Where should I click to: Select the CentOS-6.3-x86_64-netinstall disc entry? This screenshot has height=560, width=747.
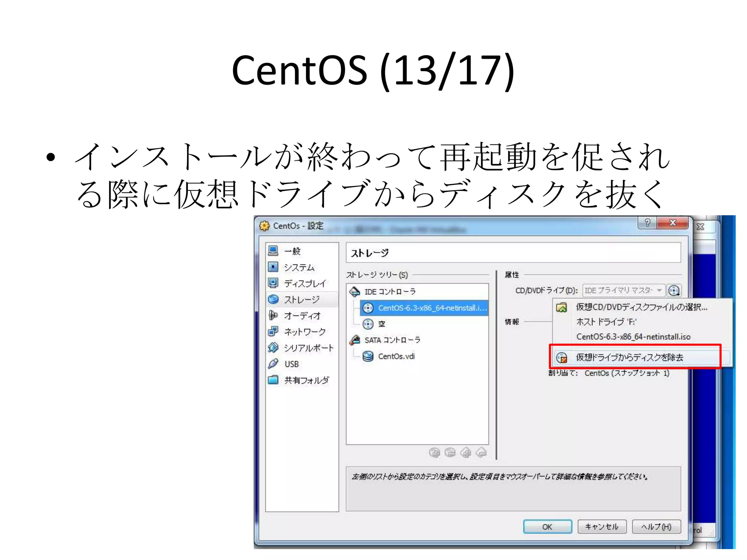(425, 308)
